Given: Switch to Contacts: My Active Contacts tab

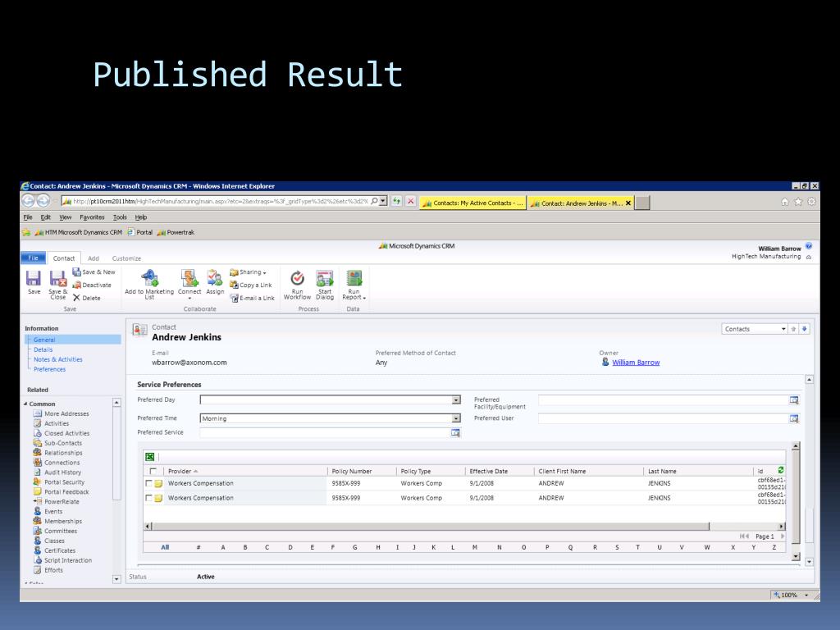Looking at the screenshot, I should point(472,203).
